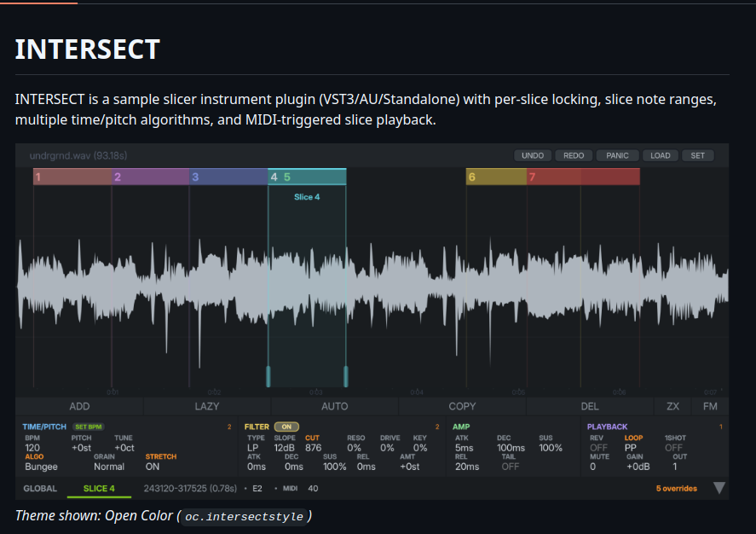Click the REDO button
The width and height of the screenshot is (756, 534).
574,155
